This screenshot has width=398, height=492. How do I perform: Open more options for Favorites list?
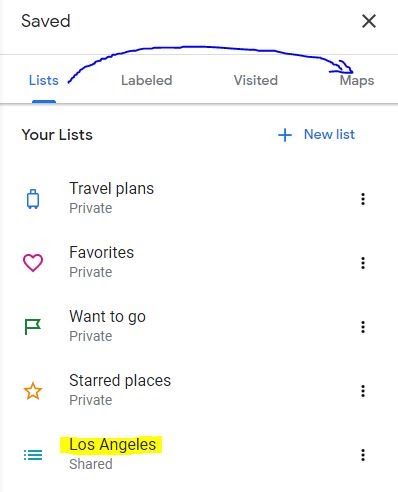tap(363, 263)
